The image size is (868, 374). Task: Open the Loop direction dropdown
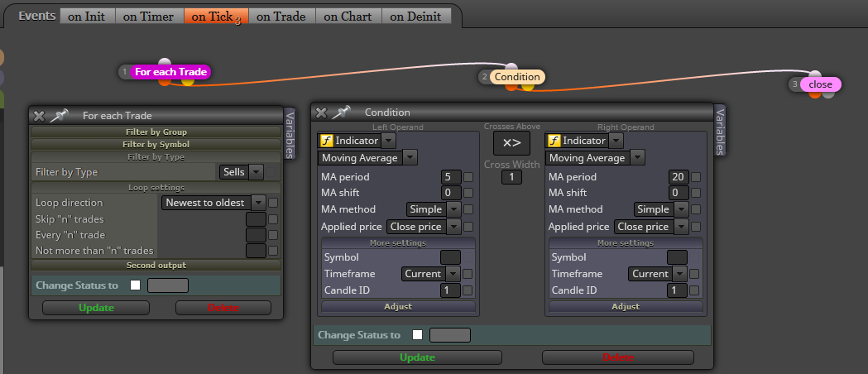click(214, 203)
